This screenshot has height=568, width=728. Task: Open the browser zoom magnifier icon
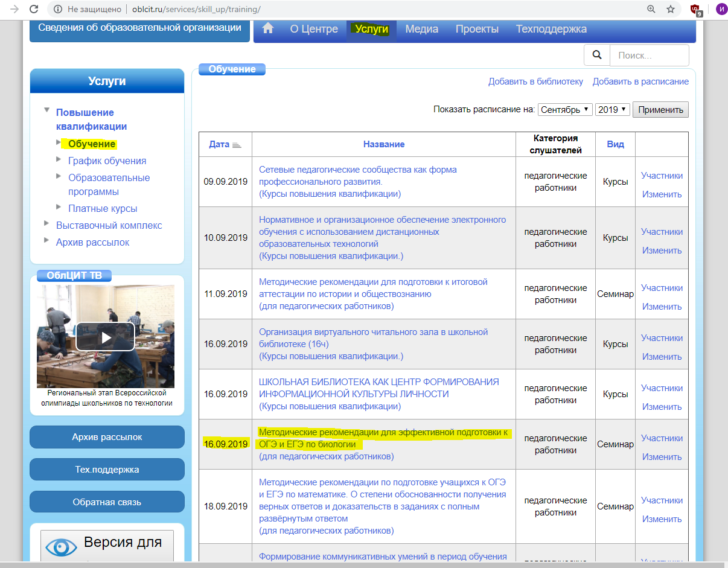point(651,10)
